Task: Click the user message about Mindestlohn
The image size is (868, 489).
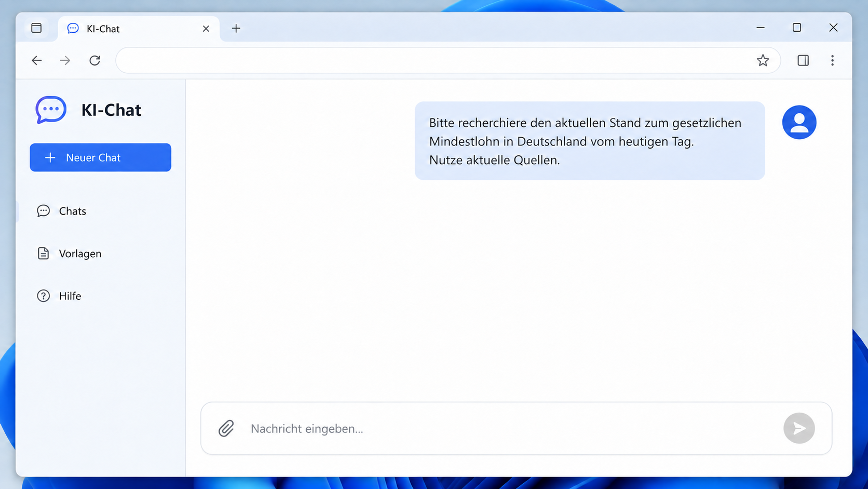Action: click(x=590, y=141)
